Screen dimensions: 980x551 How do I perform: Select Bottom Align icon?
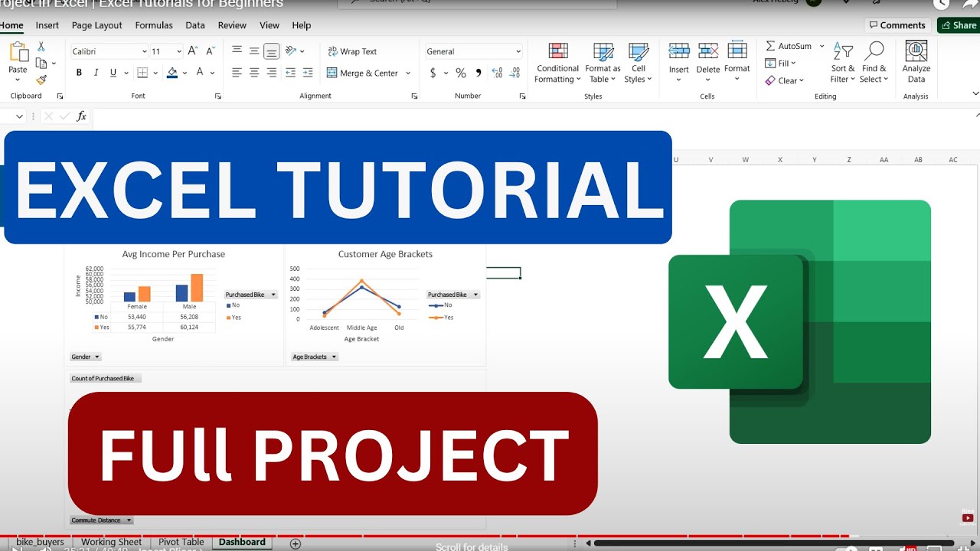click(x=271, y=51)
